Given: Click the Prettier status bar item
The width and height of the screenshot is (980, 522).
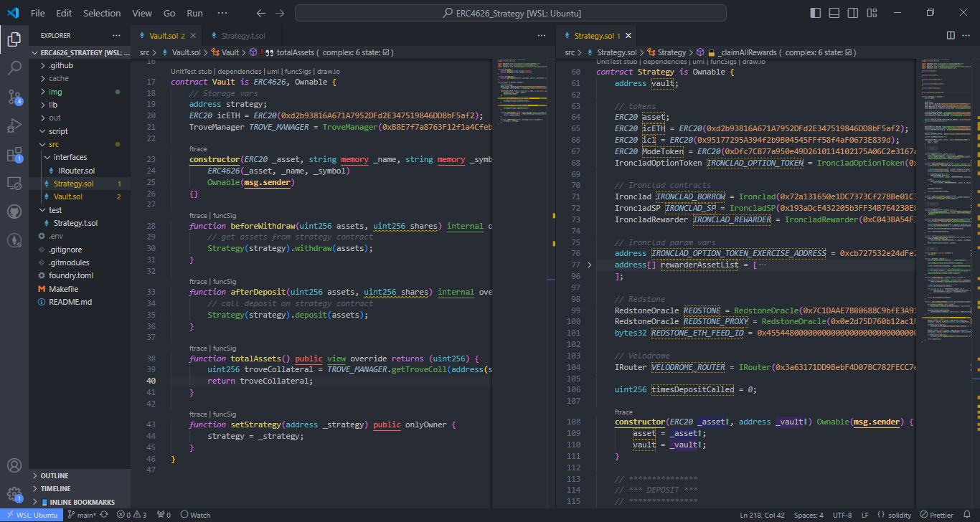Looking at the screenshot, I should [936, 515].
